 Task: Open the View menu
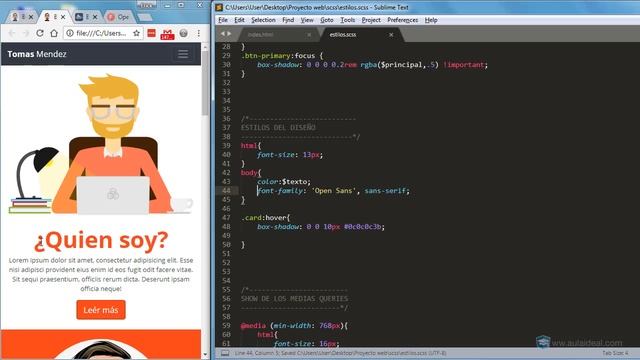307,20
